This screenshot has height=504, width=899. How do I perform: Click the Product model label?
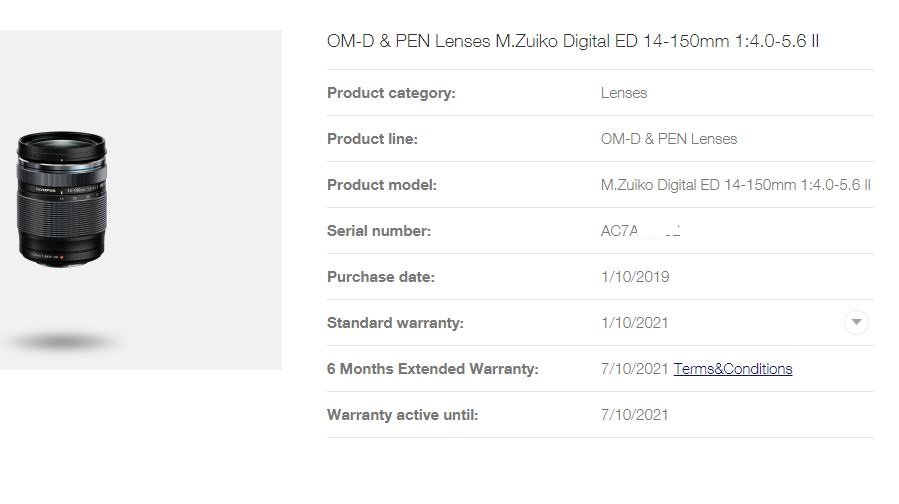pyautogui.click(x=382, y=185)
